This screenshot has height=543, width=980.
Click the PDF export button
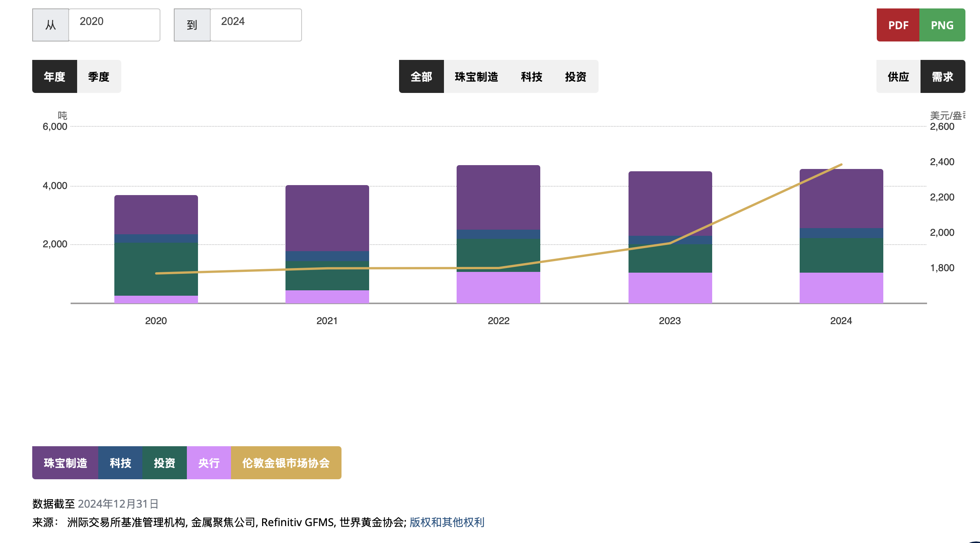(x=898, y=25)
